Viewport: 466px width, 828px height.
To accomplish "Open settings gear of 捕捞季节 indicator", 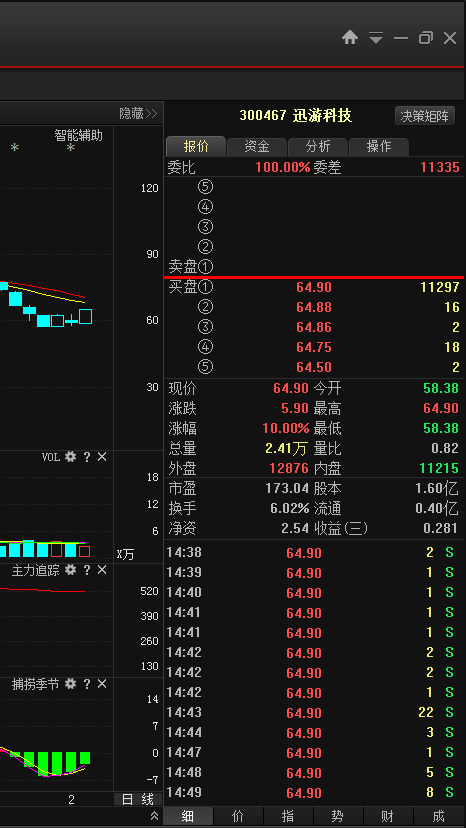I will point(70,684).
